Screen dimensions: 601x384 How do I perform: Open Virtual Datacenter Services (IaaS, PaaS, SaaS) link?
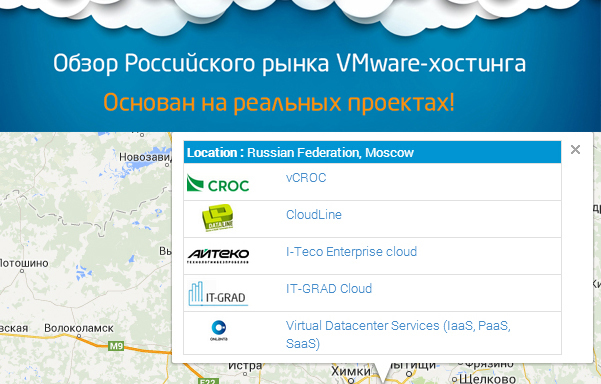(398, 334)
